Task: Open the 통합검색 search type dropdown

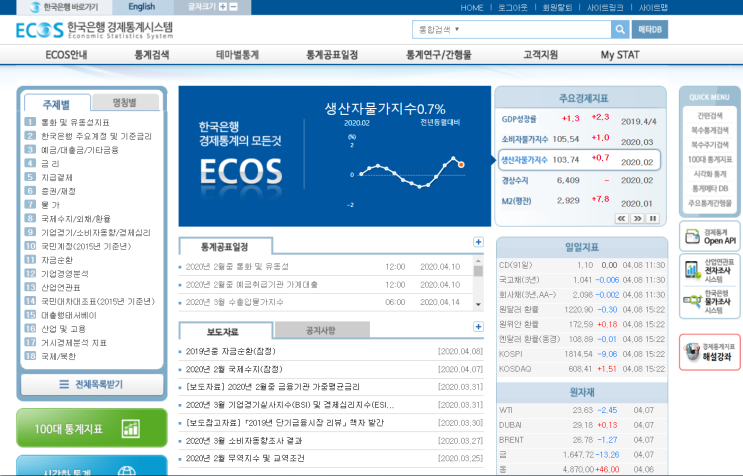Action: click(x=439, y=29)
